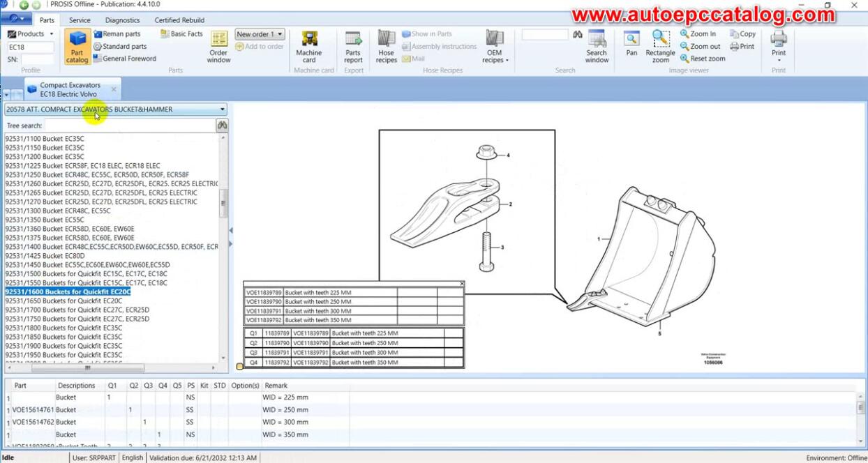Open the Products dropdown
This screenshot has width=868, height=463.
point(30,33)
